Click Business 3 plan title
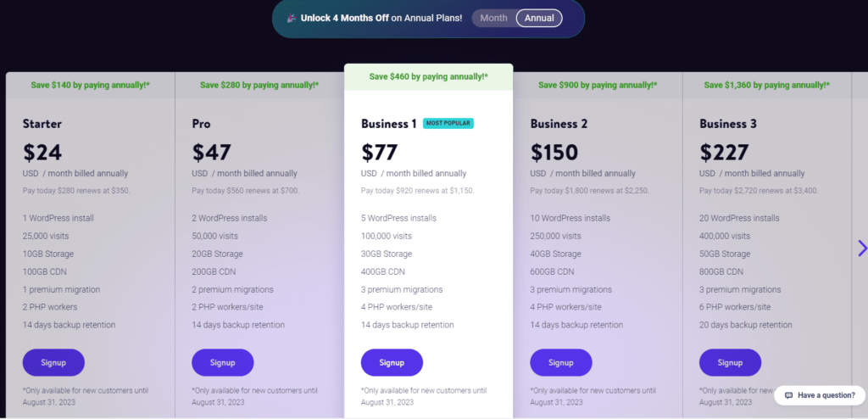 coord(728,124)
